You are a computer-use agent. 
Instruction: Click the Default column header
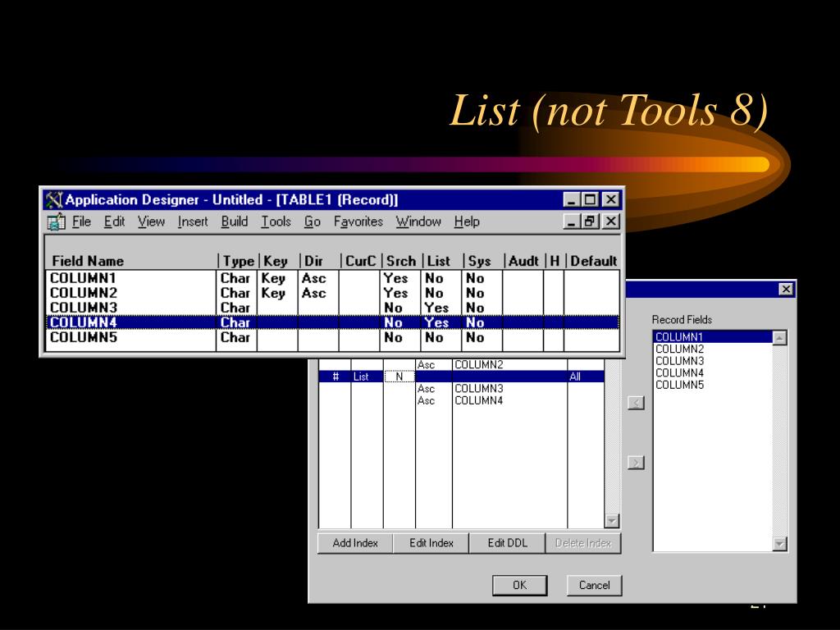pos(594,262)
